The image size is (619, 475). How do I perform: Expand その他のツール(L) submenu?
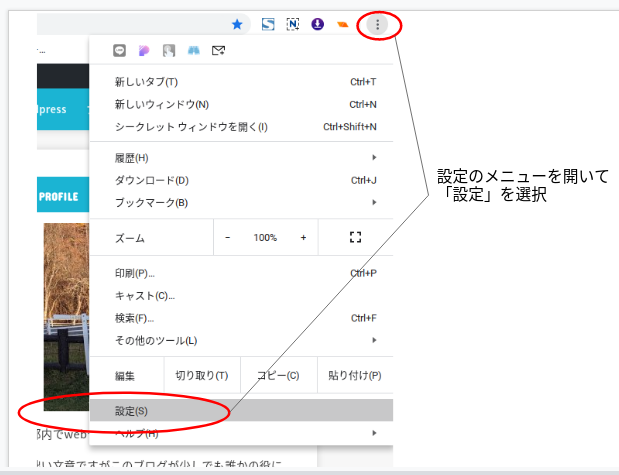click(241, 340)
